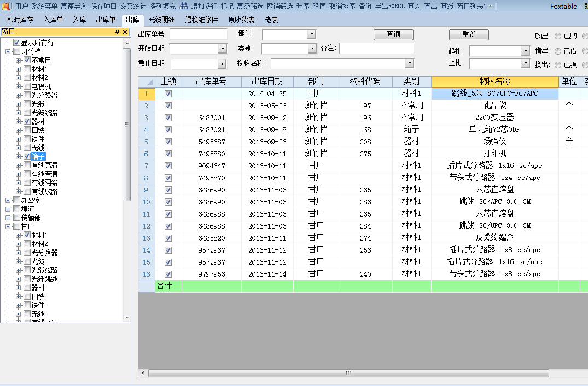Click the binoculars find icon in toolbar
The image size is (588, 386).
tap(183, 6)
